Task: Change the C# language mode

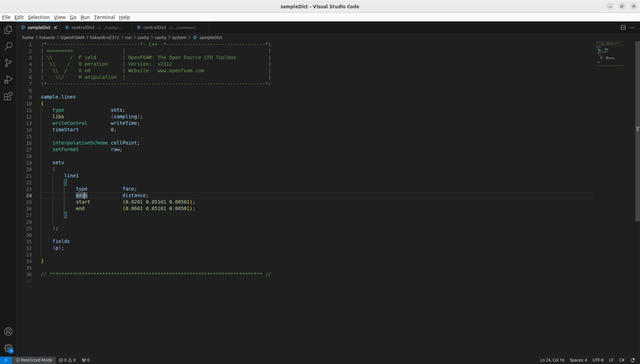Action: 622,360
